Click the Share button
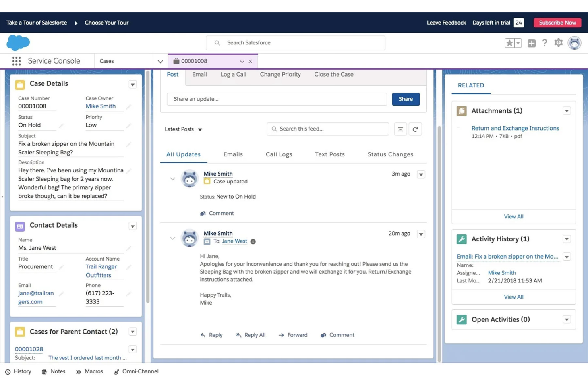The image size is (588, 392). coord(405,99)
